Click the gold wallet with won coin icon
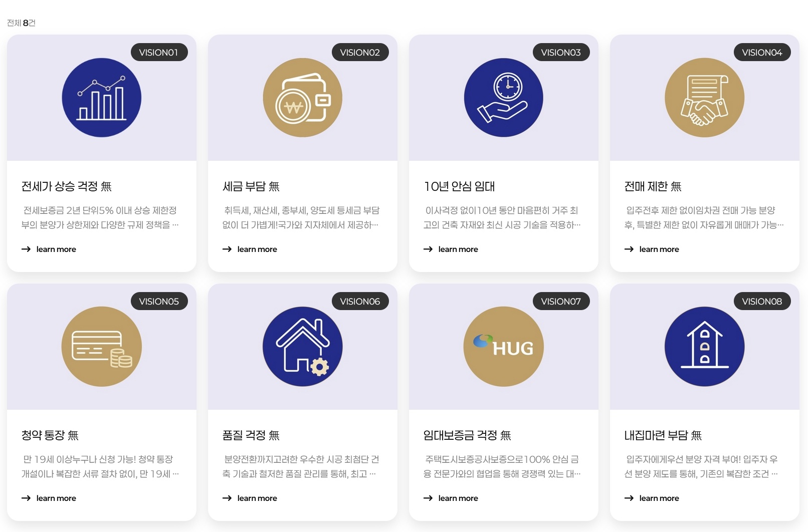Viewport: 808px width, 532px height. [303, 98]
